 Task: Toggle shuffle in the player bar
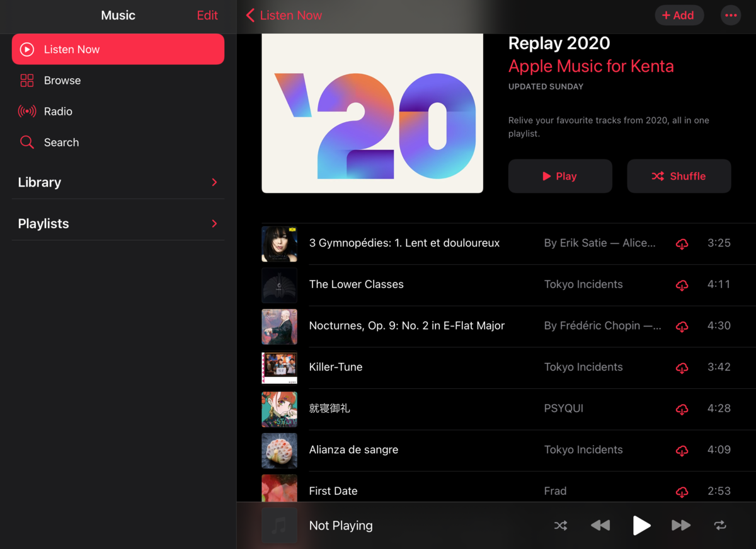pos(561,525)
